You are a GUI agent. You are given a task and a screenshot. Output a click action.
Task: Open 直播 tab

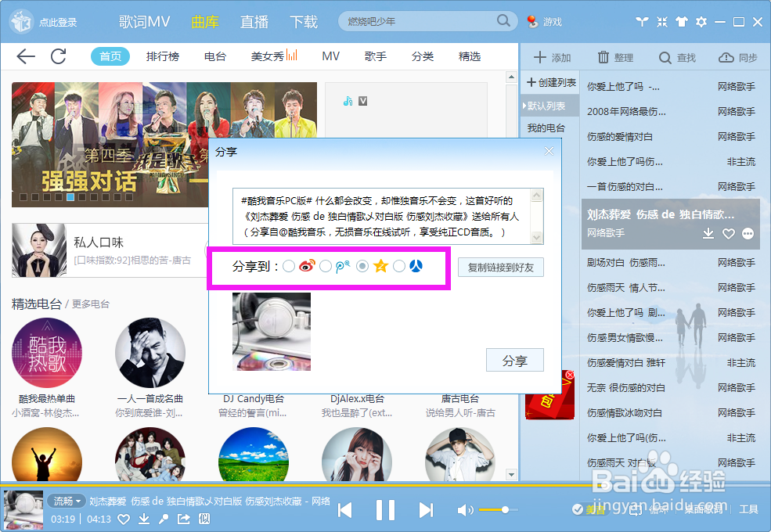[254, 22]
